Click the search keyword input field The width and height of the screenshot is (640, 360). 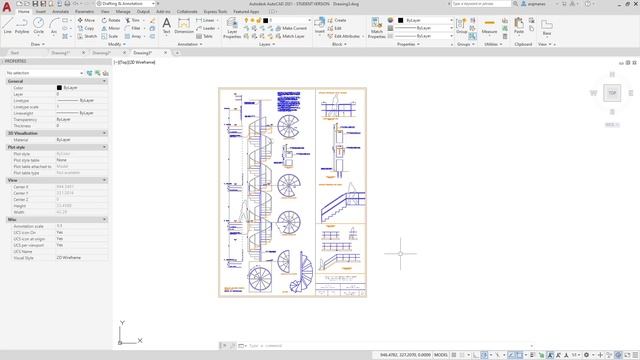[x=481, y=4]
